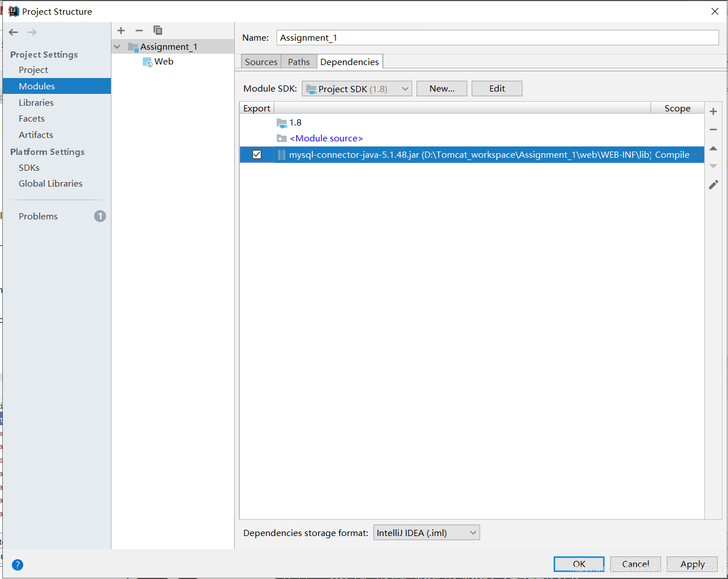Click New to create a new SDK

(x=441, y=88)
